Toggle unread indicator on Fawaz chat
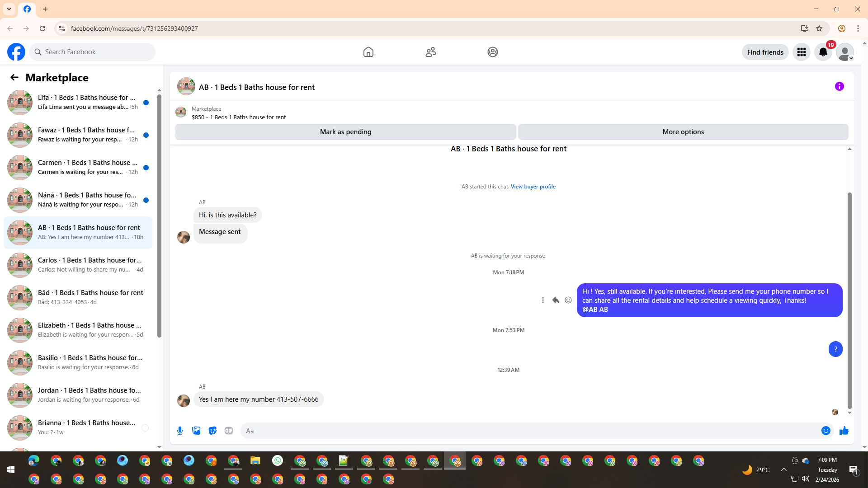The height and width of the screenshot is (488, 868). (146, 135)
